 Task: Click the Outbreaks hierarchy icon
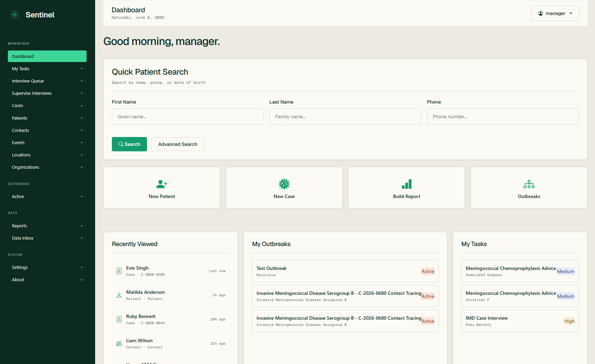tap(529, 184)
